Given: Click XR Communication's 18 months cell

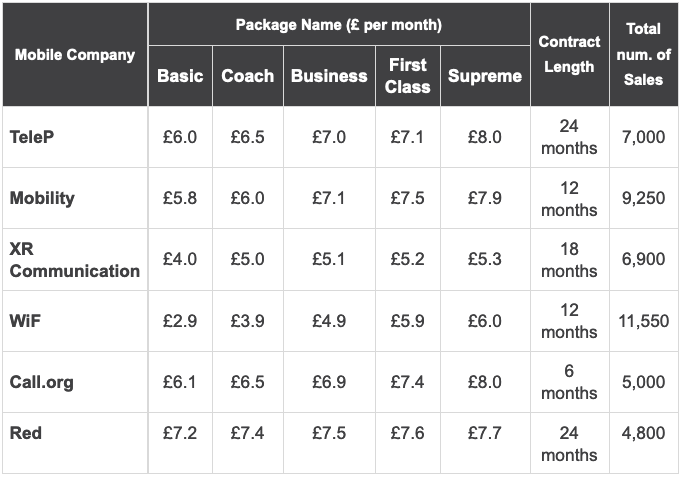Looking at the screenshot, I should 569,260.
